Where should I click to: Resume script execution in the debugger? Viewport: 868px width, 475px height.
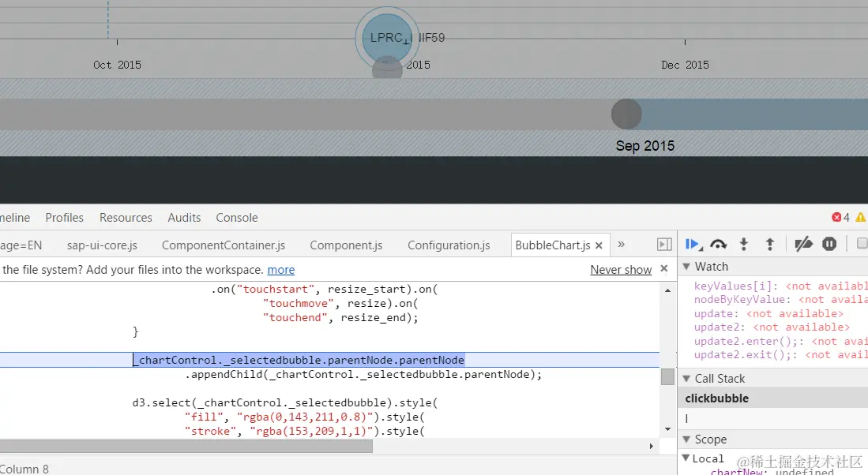pyautogui.click(x=693, y=244)
